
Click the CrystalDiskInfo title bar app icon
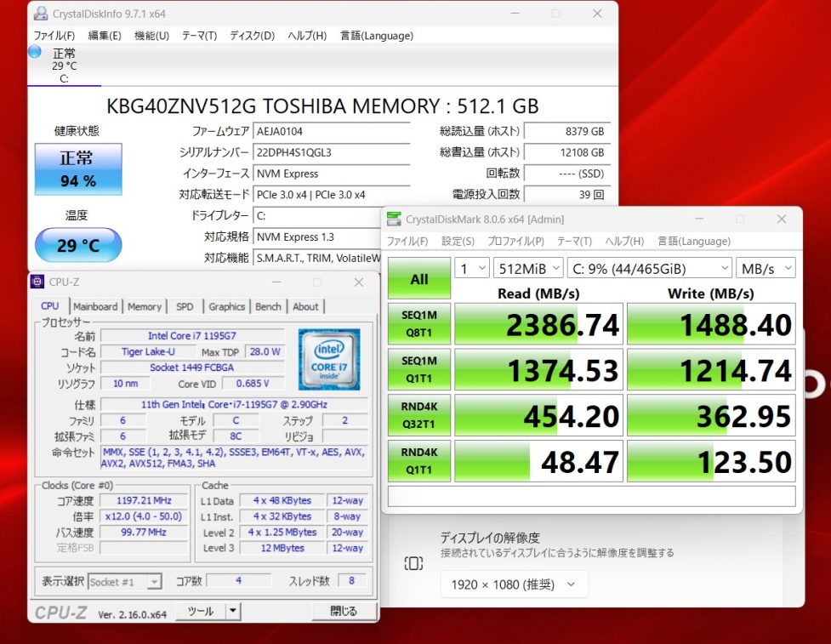[x=40, y=14]
